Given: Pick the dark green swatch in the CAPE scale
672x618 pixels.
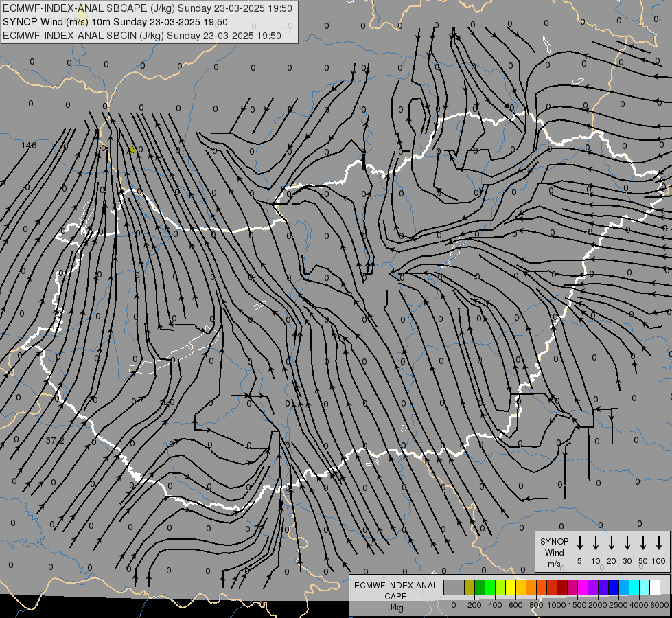Looking at the screenshot, I should coord(480,588).
